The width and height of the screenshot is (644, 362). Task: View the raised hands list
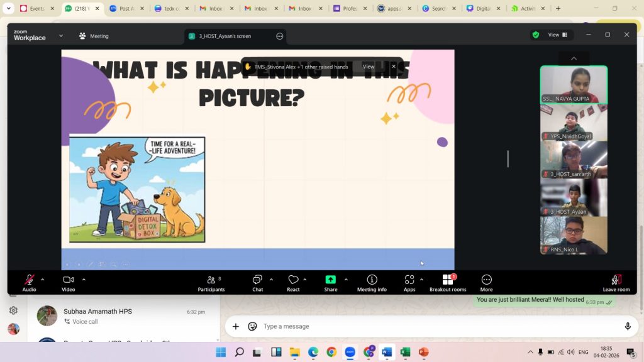tap(368, 67)
